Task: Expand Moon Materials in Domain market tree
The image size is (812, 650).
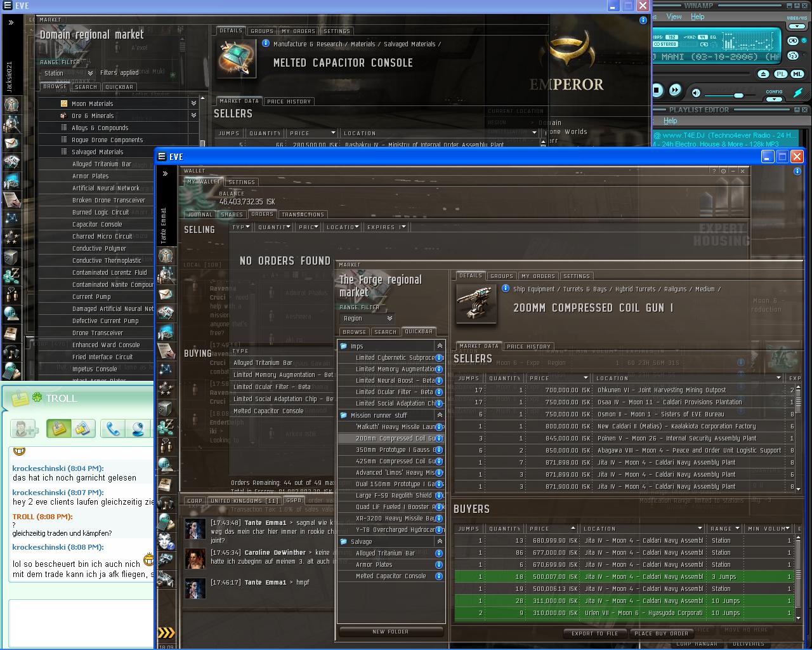Action: (x=193, y=103)
